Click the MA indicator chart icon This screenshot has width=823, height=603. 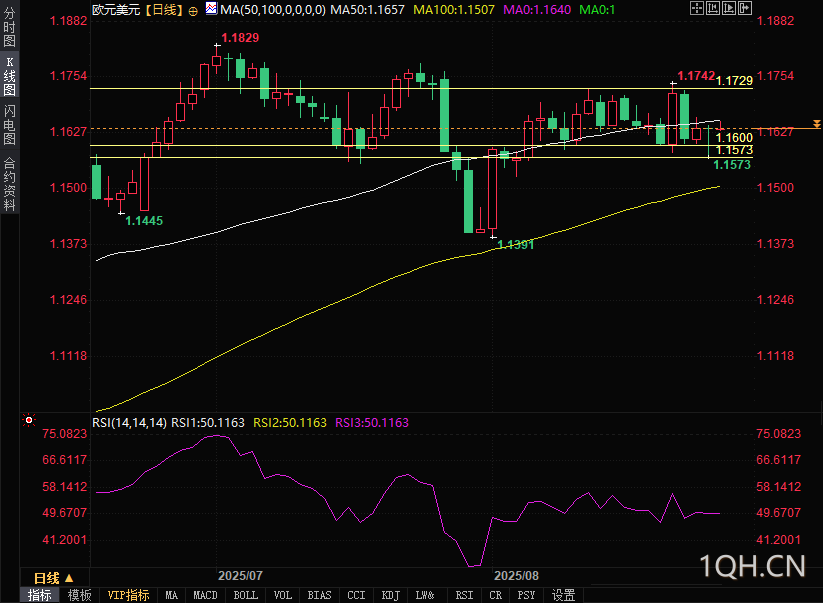pos(211,8)
